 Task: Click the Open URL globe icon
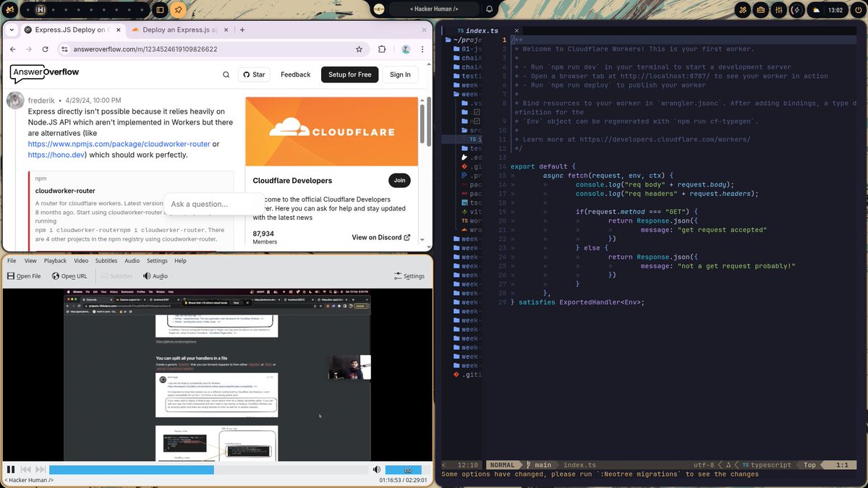(x=56, y=276)
